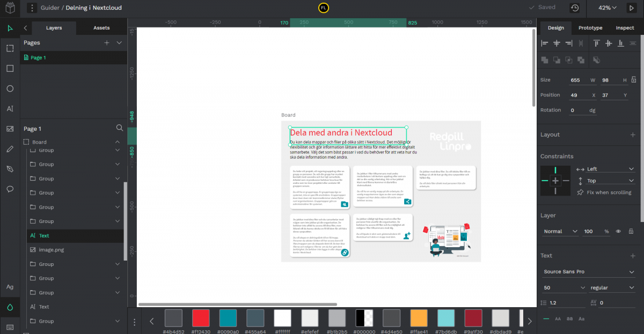The width and height of the screenshot is (644, 334).
Task: Click the boolean Exclude icon
Action: click(582, 60)
